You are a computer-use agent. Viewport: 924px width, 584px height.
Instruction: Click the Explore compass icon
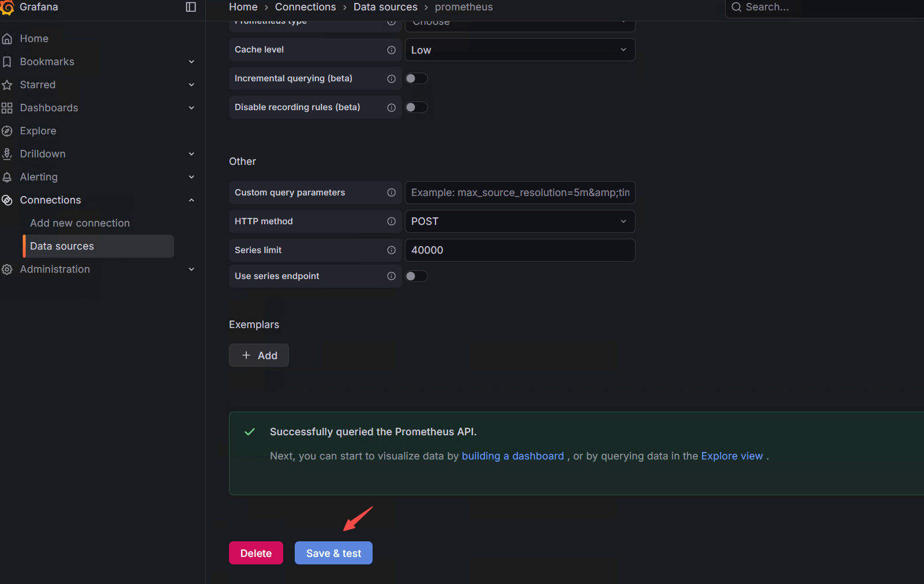tap(7, 131)
